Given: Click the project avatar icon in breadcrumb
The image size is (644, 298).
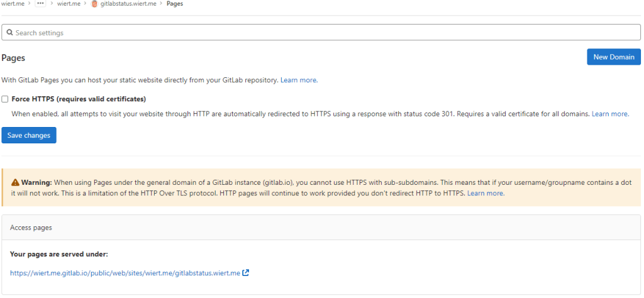Looking at the screenshot, I should coord(94,4).
